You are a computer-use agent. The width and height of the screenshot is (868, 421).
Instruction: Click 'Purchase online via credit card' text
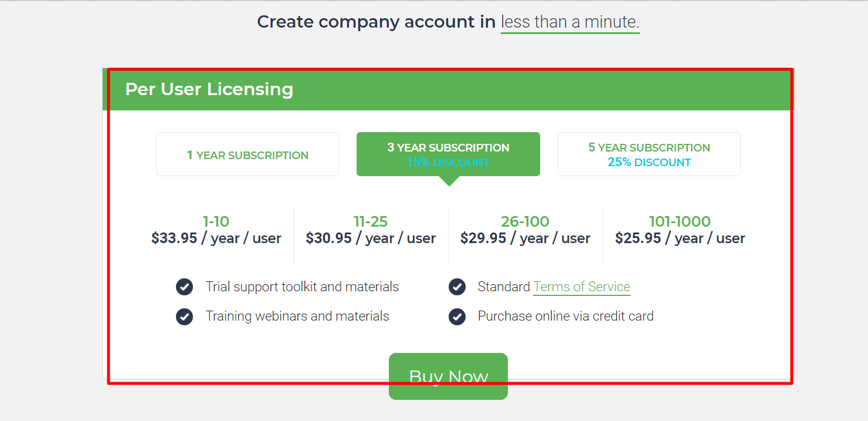565,316
